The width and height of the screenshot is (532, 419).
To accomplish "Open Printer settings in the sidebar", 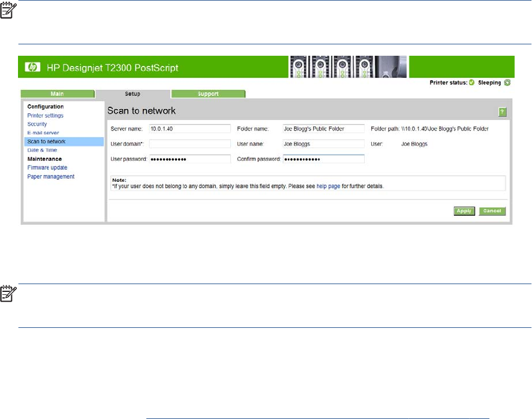I will pyautogui.click(x=46, y=116).
